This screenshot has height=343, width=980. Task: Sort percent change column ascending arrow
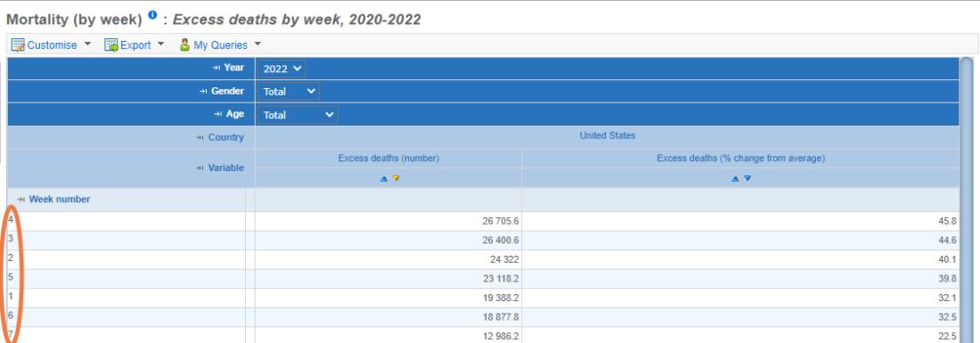point(735,179)
